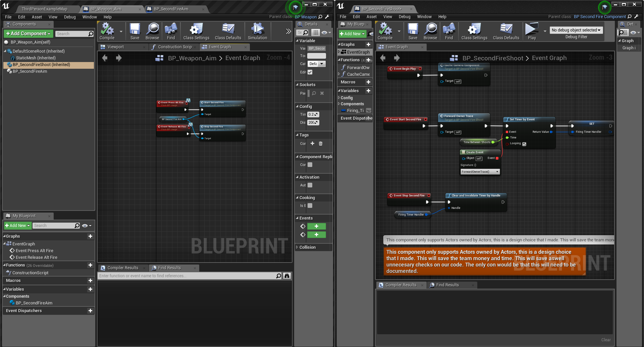Open the No debug object selected dropdown
The height and width of the screenshot is (347, 644).
576,30
